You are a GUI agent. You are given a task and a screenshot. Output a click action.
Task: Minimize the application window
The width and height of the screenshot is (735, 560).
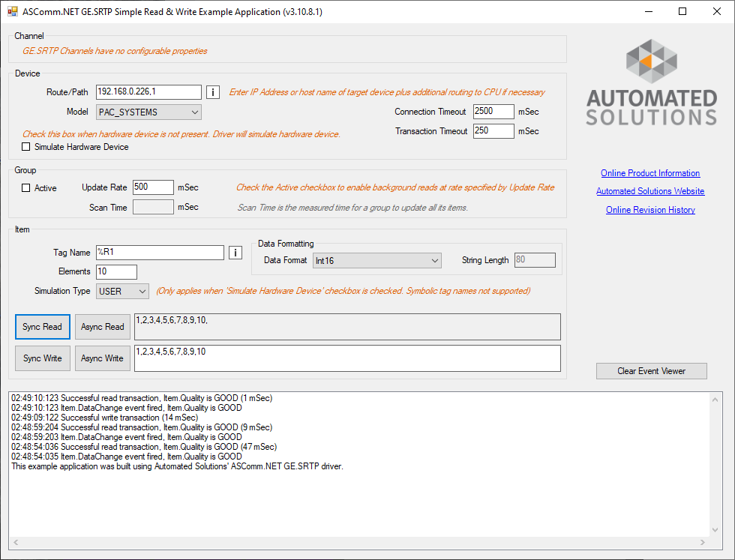pyautogui.click(x=649, y=12)
